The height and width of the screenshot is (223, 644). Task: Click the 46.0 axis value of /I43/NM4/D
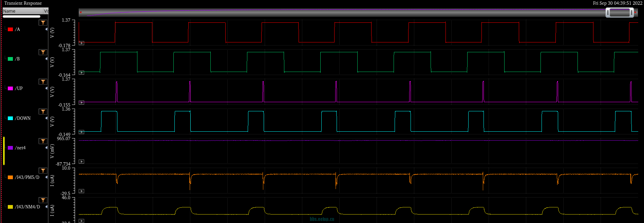coord(66,198)
